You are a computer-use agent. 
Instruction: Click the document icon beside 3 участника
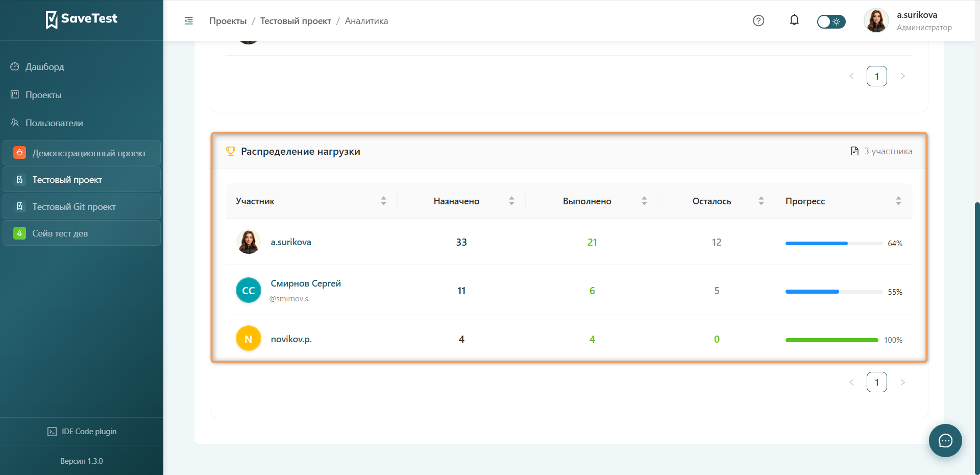pyautogui.click(x=855, y=151)
